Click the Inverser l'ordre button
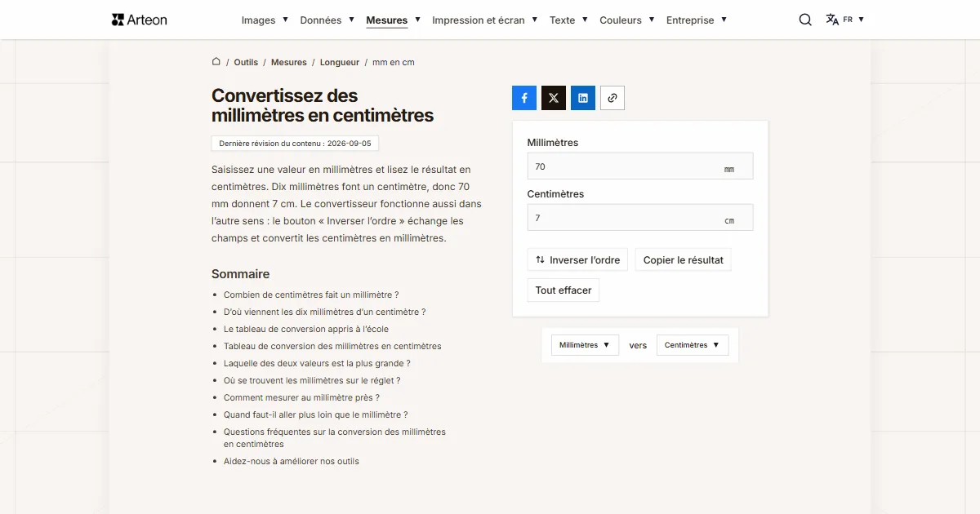Screen dimensions: 980x514 (578, 260)
